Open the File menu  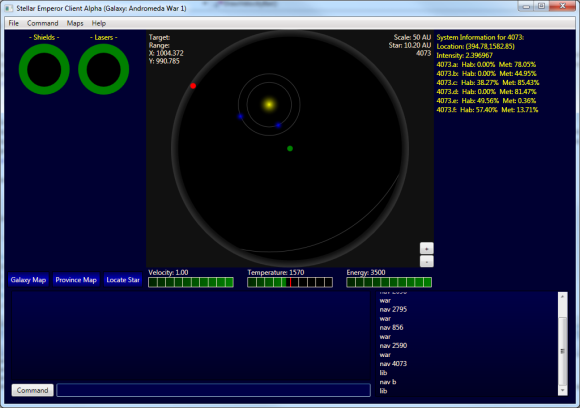tap(14, 23)
